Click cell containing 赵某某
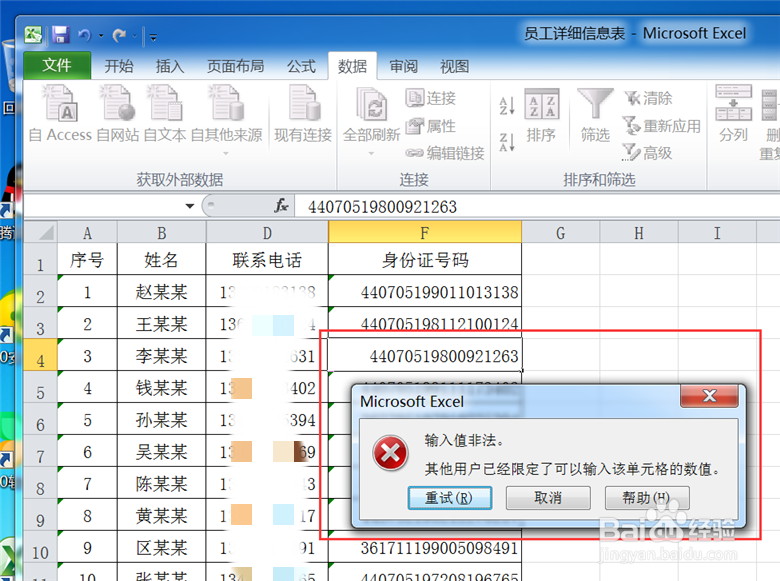Viewport: 780px width, 581px height. (162, 291)
